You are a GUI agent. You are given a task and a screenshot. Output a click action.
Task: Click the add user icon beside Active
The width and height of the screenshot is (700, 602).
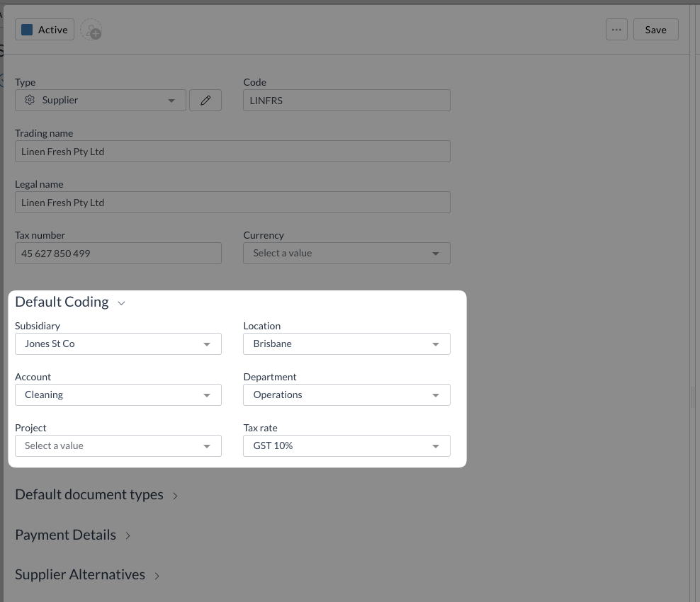[91, 30]
